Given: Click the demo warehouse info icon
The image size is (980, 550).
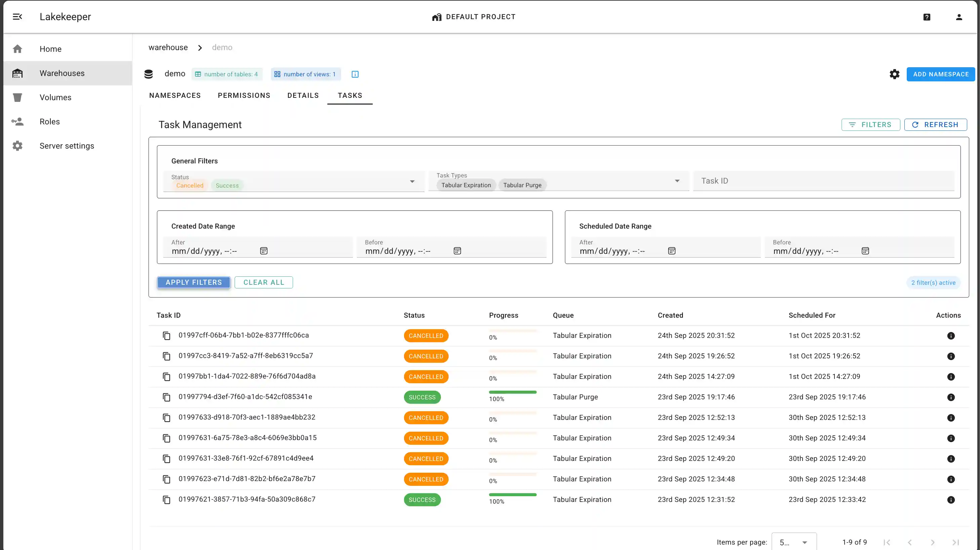Looking at the screenshot, I should click(355, 74).
